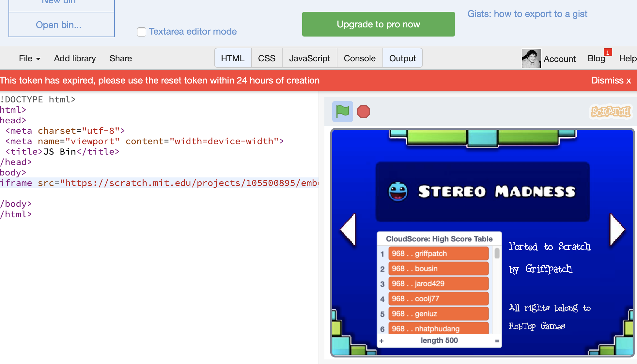
Task: Start the Scratch project with the green flag
Action: click(x=342, y=112)
